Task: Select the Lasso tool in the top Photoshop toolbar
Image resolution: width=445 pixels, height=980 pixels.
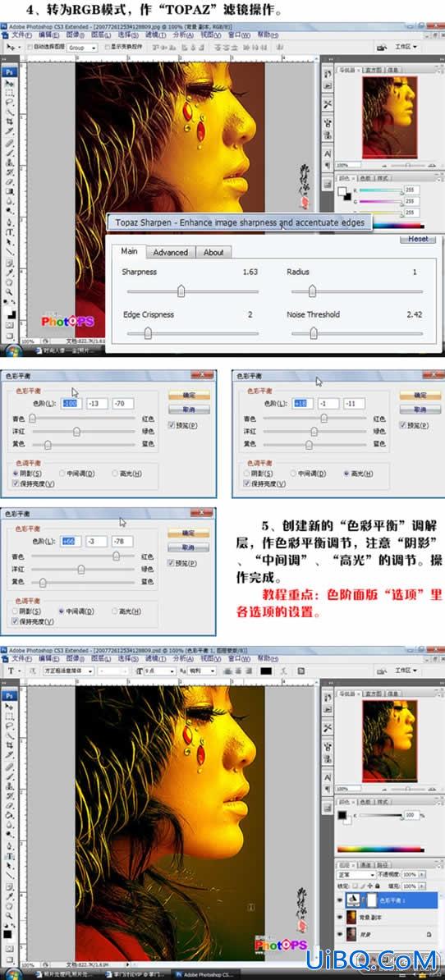Action: tap(10, 102)
